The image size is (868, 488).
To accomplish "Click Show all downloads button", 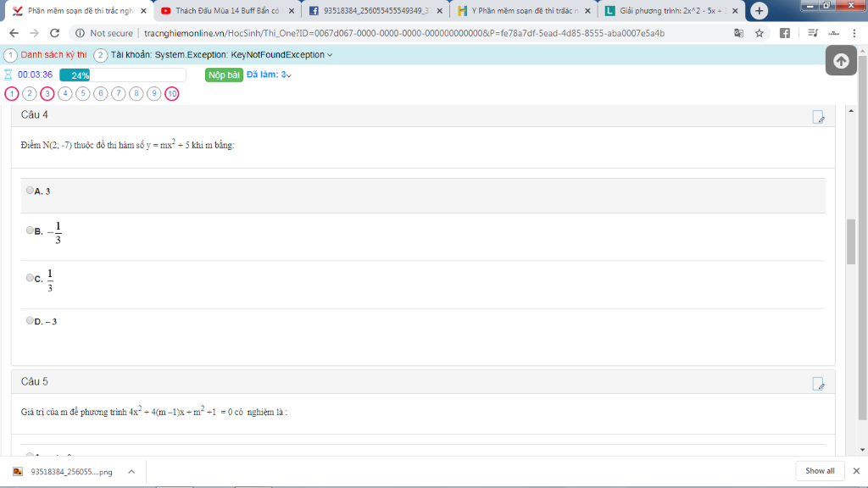I will coord(820,471).
